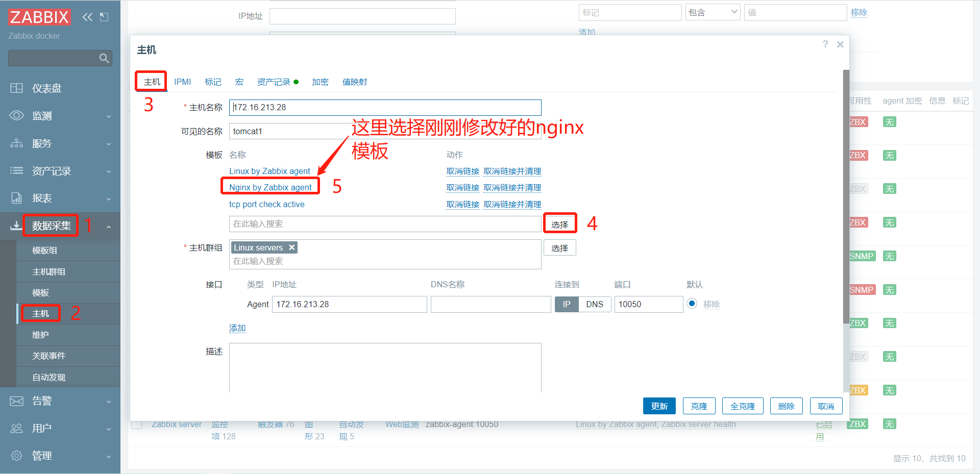Click the Agent port field 10050
This screenshot has height=474, width=980.
(x=649, y=304)
